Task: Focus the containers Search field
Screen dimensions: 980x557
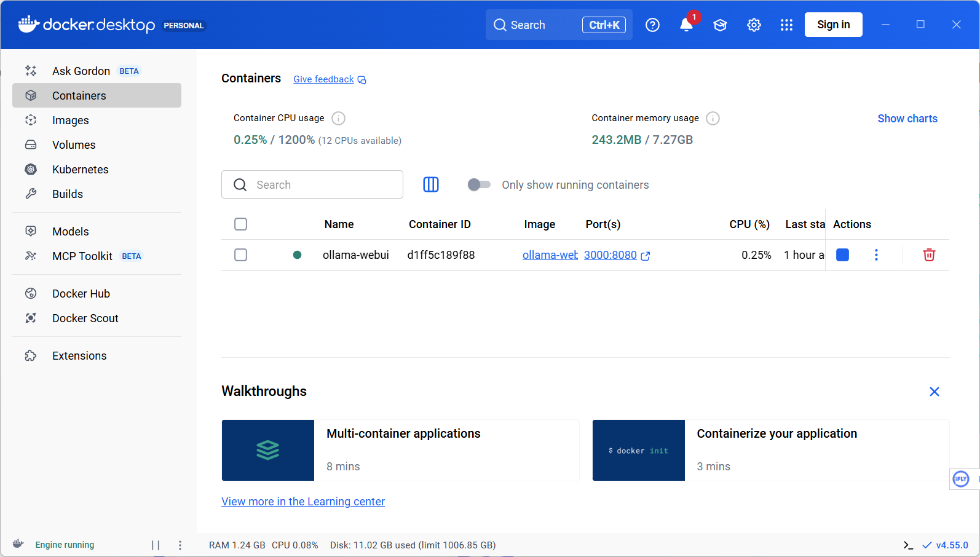Action: (312, 184)
